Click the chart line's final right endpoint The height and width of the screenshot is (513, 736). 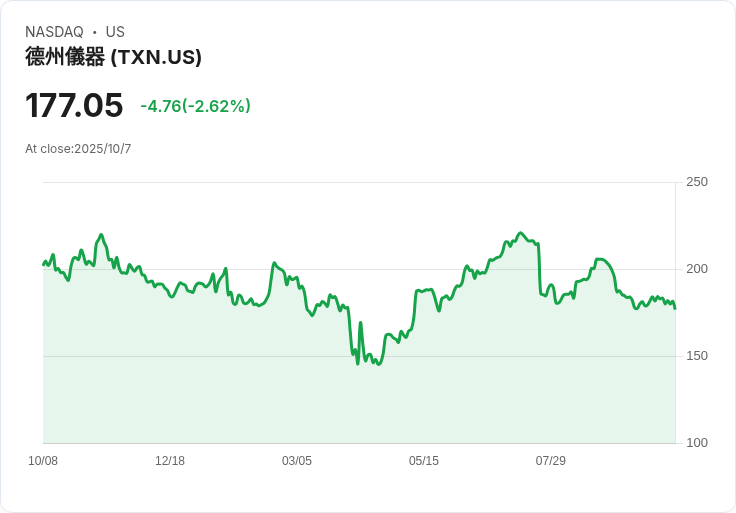tap(675, 308)
